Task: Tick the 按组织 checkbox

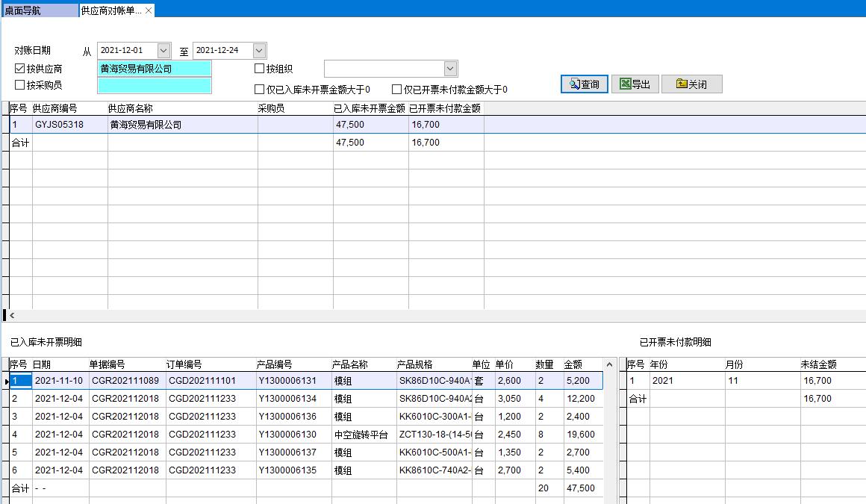Action: pos(260,69)
